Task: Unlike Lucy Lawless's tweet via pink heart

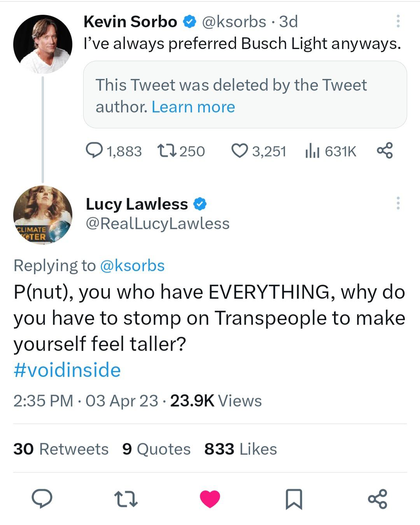Action: (x=210, y=499)
